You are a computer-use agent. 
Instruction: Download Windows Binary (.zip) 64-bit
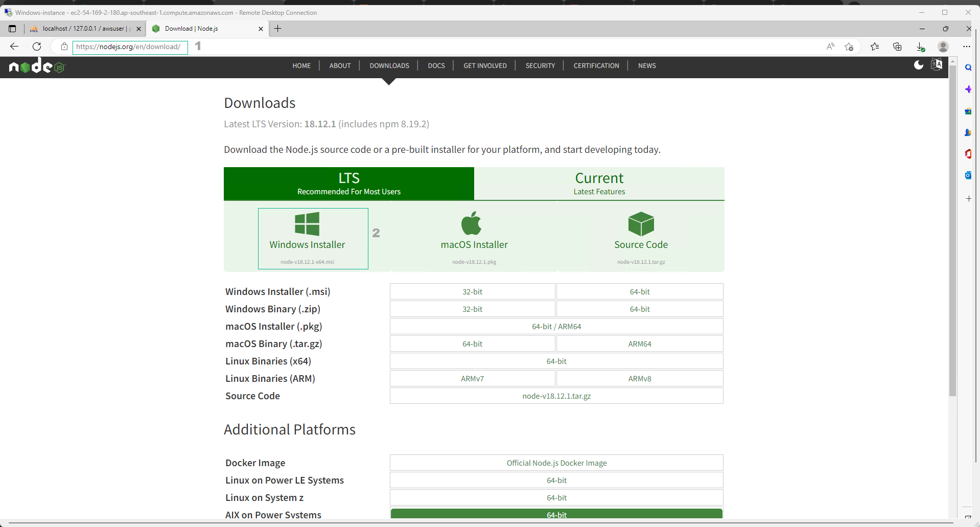click(640, 309)
